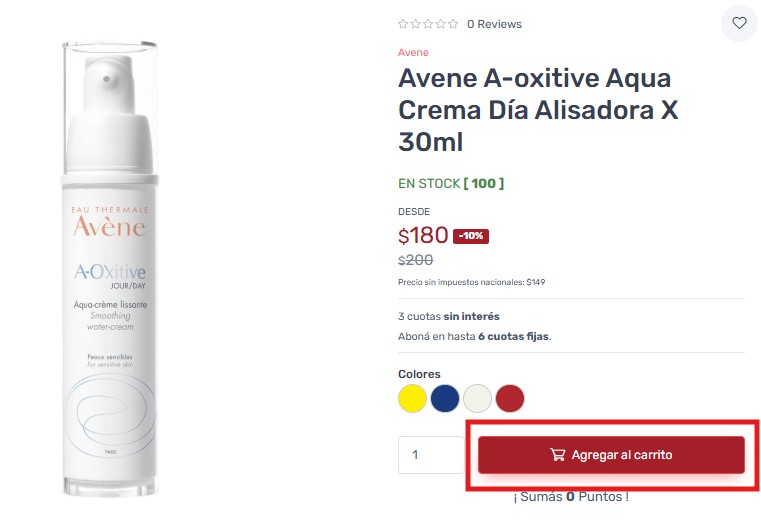This screenshot has width=761, height=522.
Task: Select the second rating star
Action: (415, 24)
